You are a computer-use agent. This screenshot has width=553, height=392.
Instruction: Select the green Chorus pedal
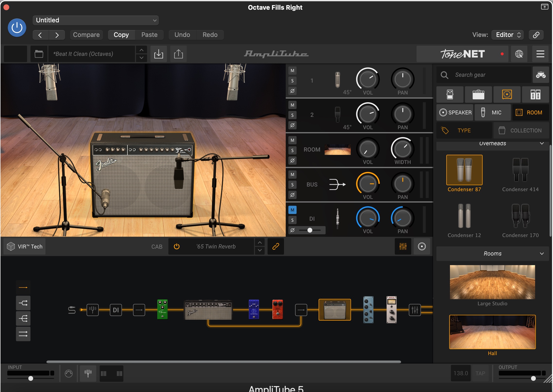pyautogui.click(x=162, y=309)
